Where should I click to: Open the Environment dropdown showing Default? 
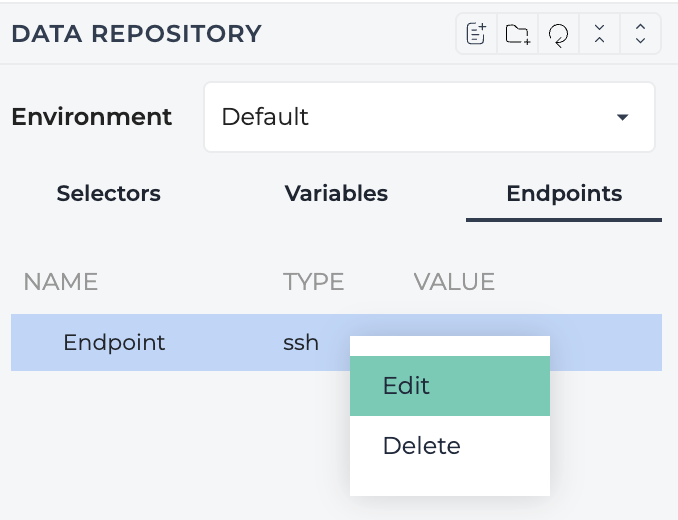click(429, 117)
